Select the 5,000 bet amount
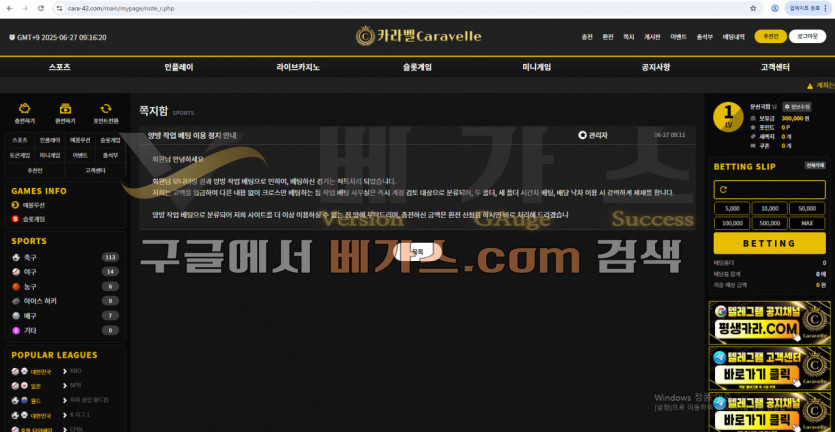The image size is (835, 432). click(x=732, y=208)
